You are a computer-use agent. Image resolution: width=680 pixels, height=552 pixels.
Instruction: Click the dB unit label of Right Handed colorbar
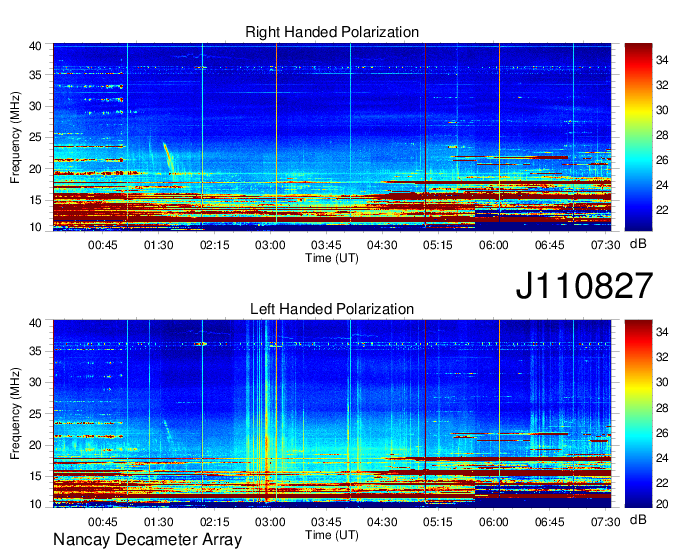pyautogui.click(x=638, y=244)
